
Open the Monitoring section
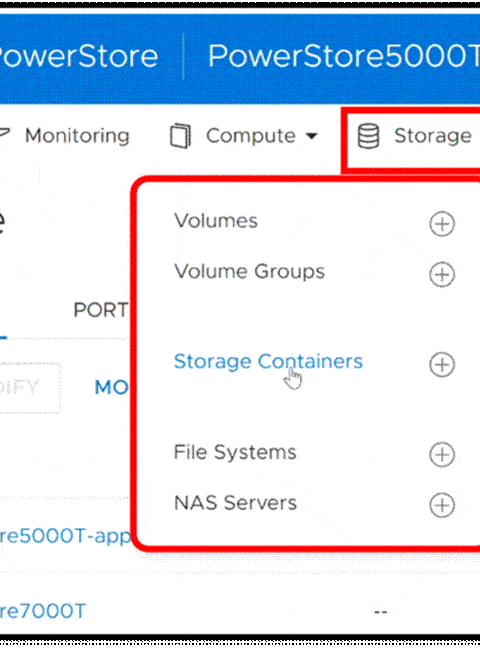point(77,136)
